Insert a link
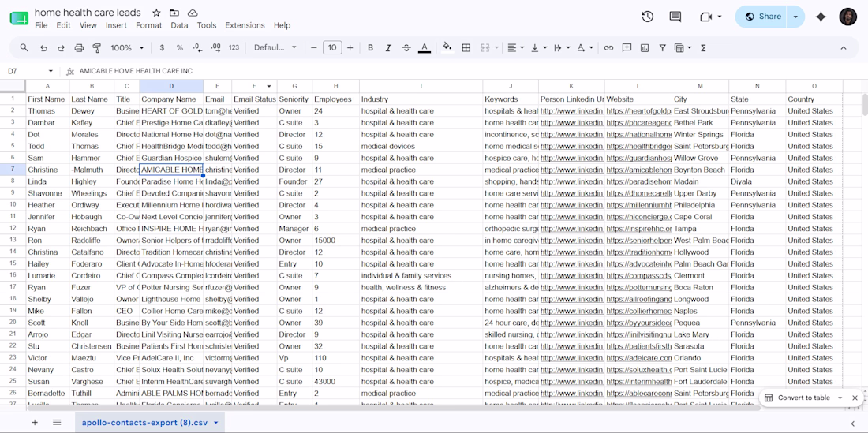Image resolution: width=868 pixels, height=433 pixels. [608, 48]
